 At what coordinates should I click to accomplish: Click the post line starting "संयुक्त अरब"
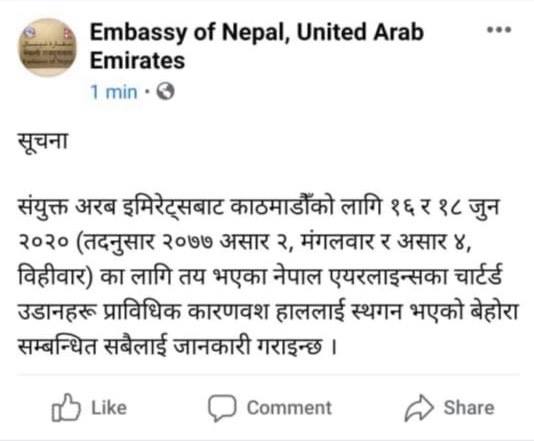pos(259,208)
